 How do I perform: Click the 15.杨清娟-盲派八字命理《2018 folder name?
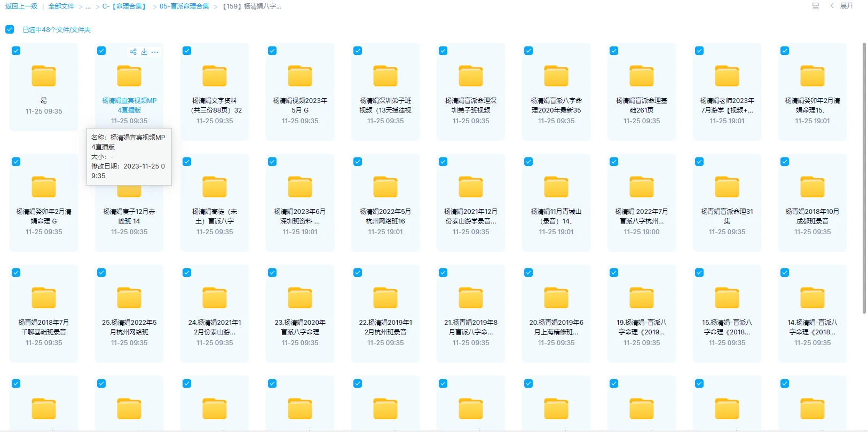(x=727, y=327)
